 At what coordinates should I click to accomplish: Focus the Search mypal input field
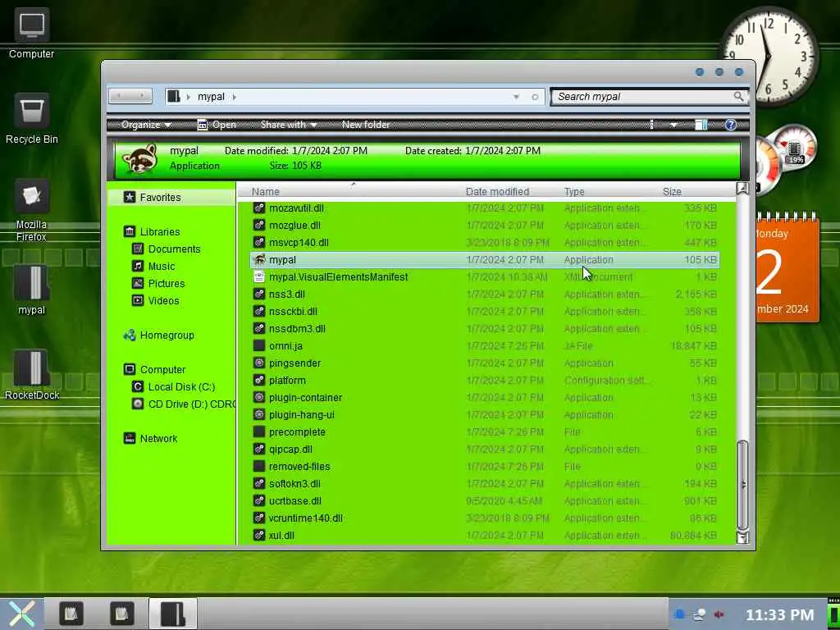[643, 97]
